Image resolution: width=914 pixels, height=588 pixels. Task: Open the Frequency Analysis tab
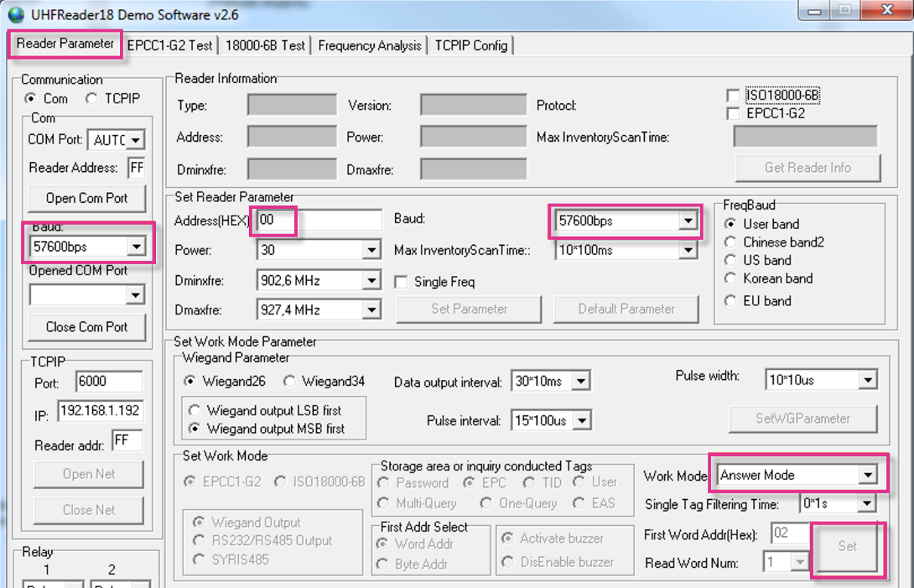pos(370,45)
